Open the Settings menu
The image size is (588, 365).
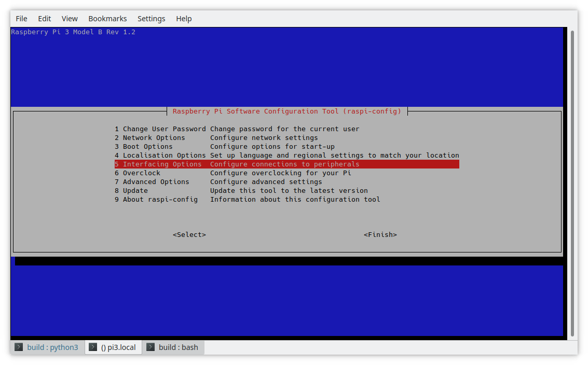coord(151,19)
